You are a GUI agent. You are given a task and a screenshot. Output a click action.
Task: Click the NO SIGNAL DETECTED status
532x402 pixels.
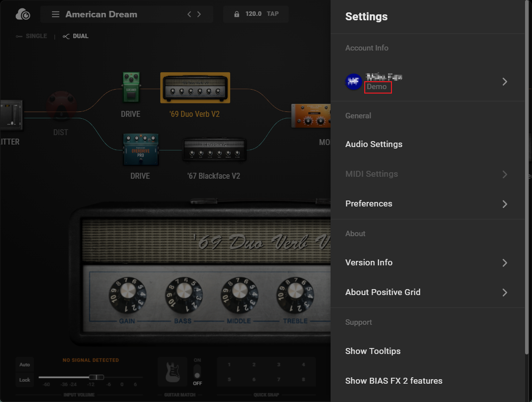91,360
